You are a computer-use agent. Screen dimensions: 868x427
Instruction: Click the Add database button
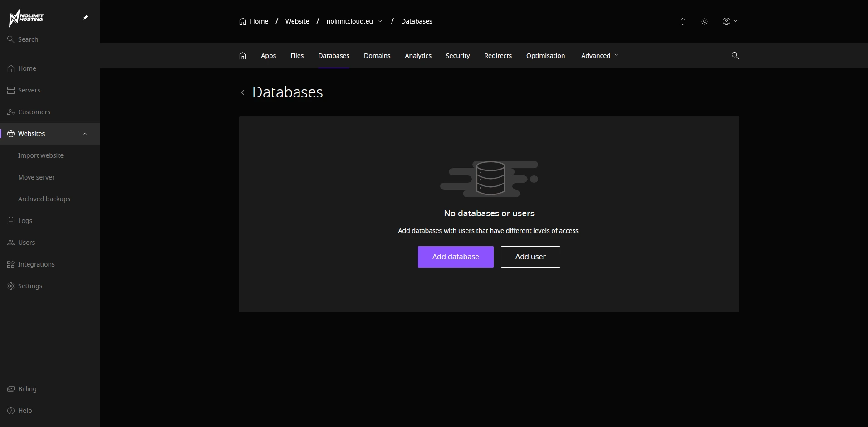456,257
